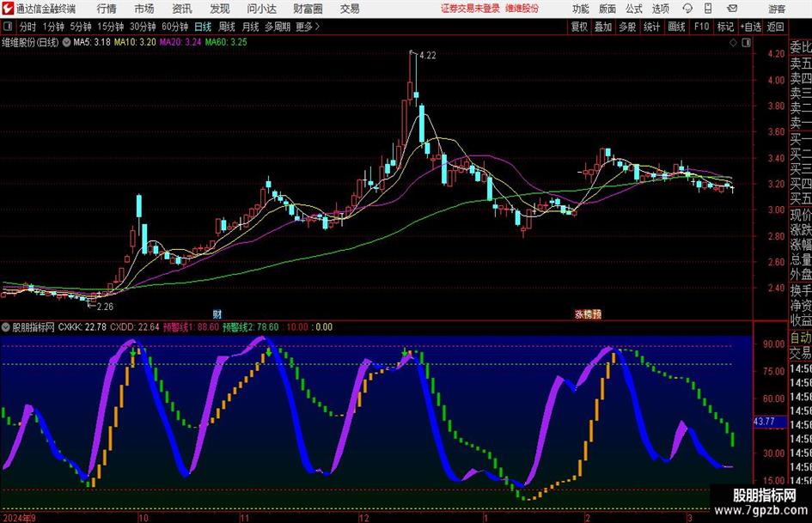The width and height of the screenshot is (812, 523).
Task: Click the 证券交易未登录 login link
Action: [x=470, y=9]
